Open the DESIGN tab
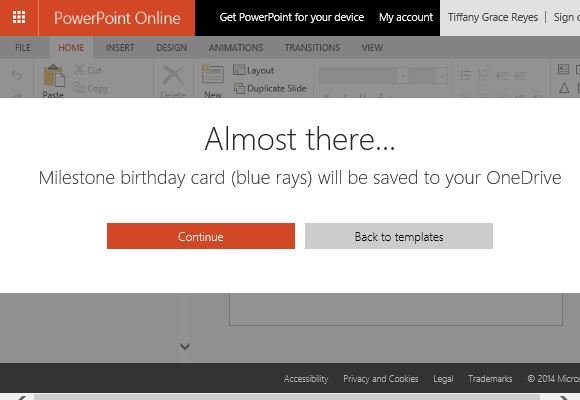Viewport: 580px width, 400px height. pyautogui.click(x=172, y=48)
